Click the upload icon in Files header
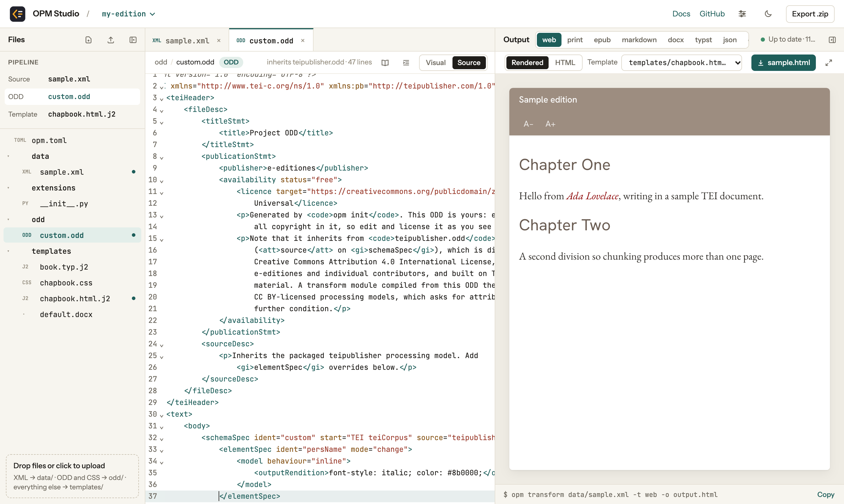 (111, 40)
